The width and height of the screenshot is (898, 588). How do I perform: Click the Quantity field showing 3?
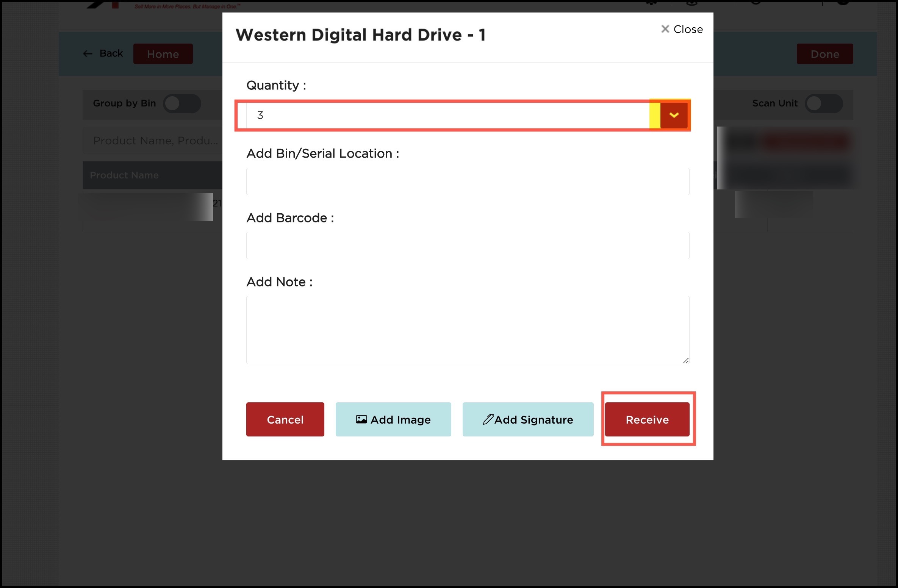coord(447,115)
